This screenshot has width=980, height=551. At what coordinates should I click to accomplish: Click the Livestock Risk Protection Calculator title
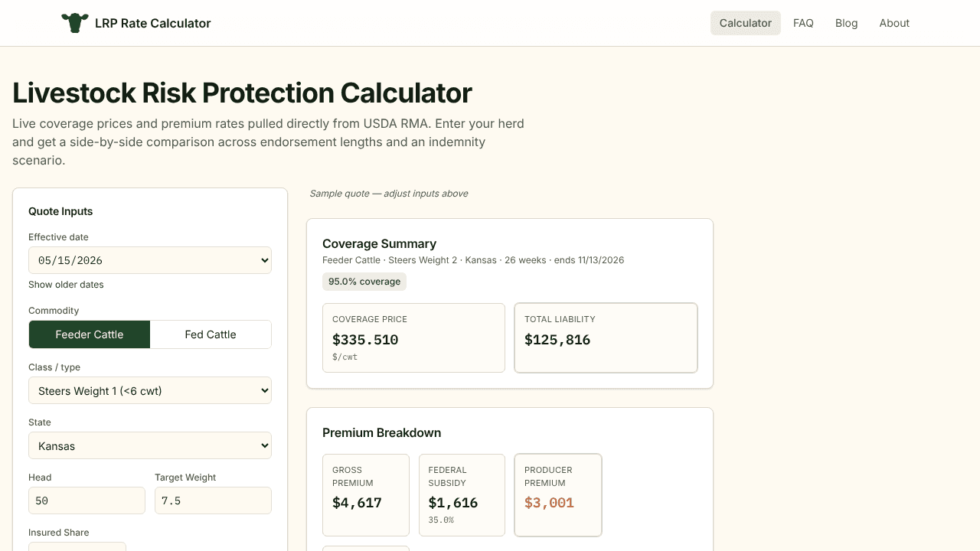tap(242, 93)
